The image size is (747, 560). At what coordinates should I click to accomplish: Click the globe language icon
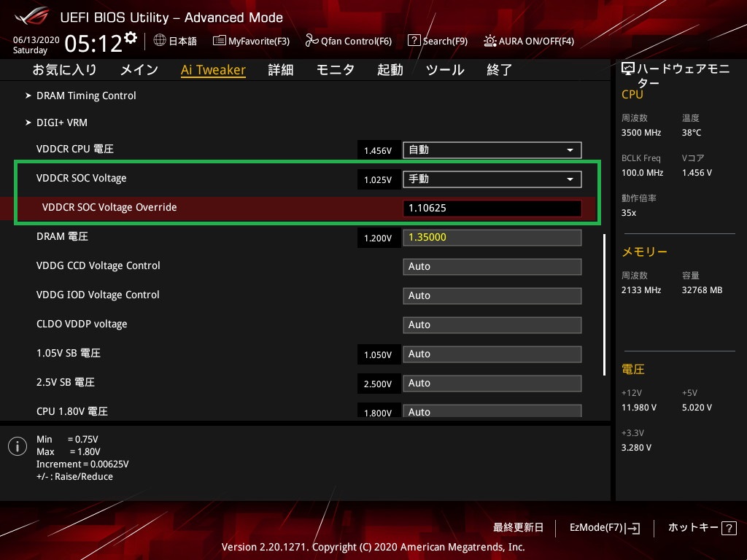(x=160, y=41)
